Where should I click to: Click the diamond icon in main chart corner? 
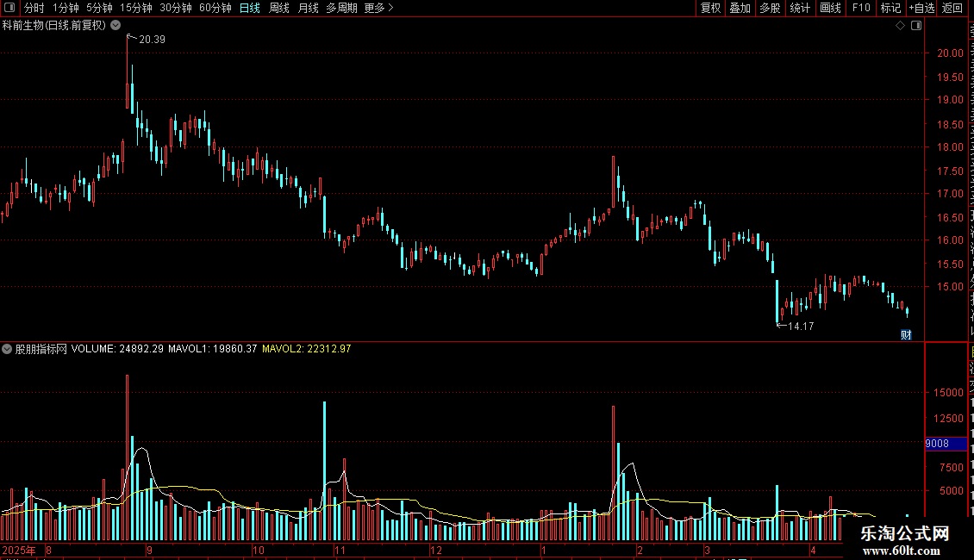[x=900, y=26]
